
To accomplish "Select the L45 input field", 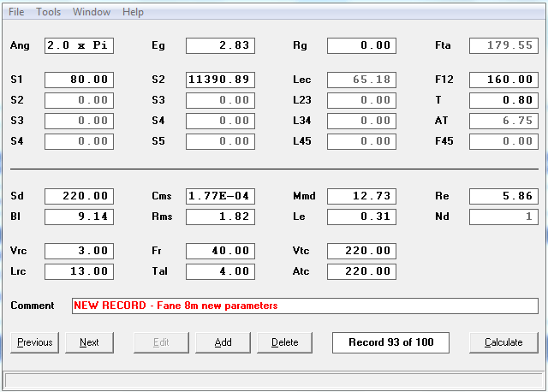I will (361, 141).
